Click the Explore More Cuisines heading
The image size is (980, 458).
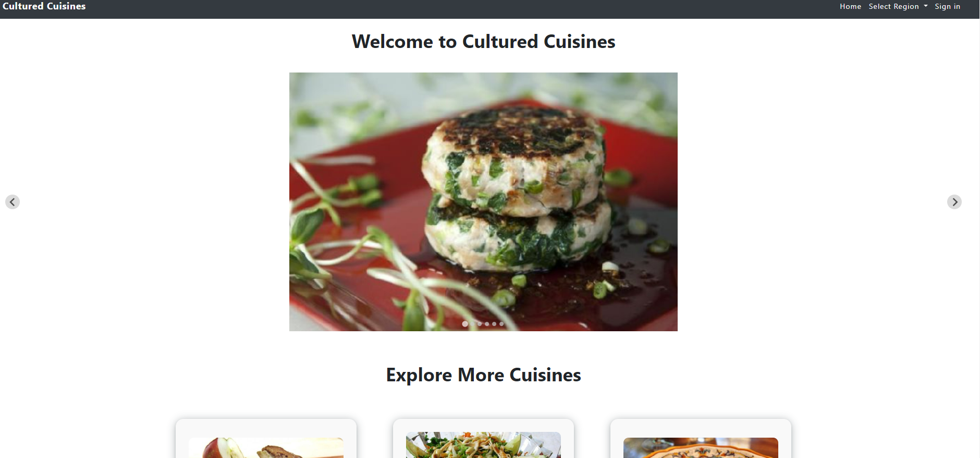click(x=483, y=375)
